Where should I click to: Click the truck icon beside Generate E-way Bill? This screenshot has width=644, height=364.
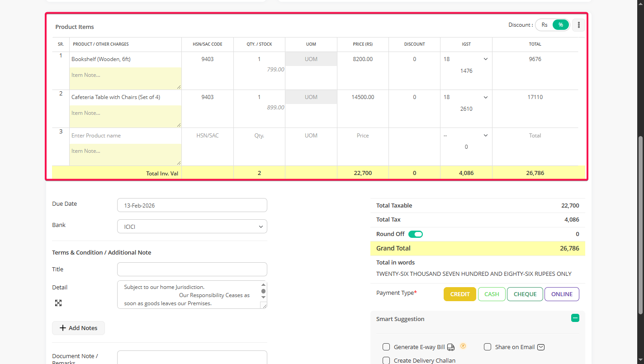[x=451, y=347]
